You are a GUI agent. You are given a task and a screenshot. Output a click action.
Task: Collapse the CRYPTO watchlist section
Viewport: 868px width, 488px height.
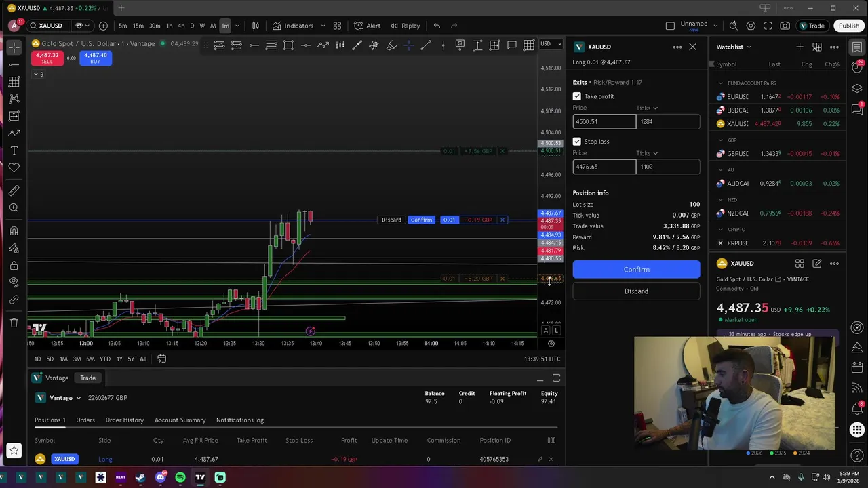point(720,230)
